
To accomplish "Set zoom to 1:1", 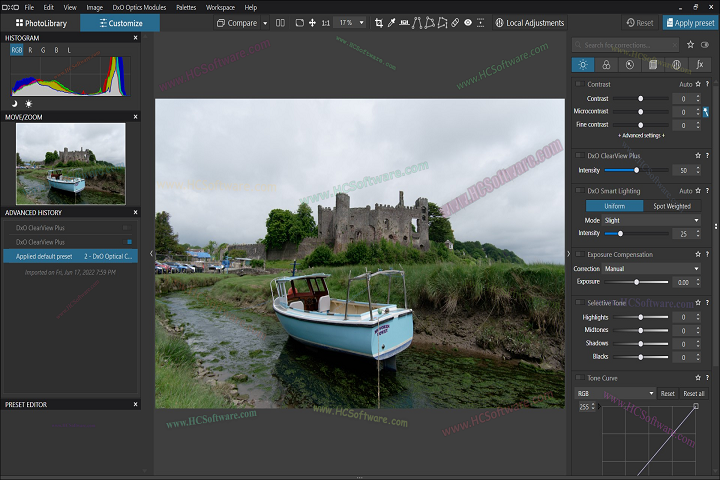I will tap(326, 23).
